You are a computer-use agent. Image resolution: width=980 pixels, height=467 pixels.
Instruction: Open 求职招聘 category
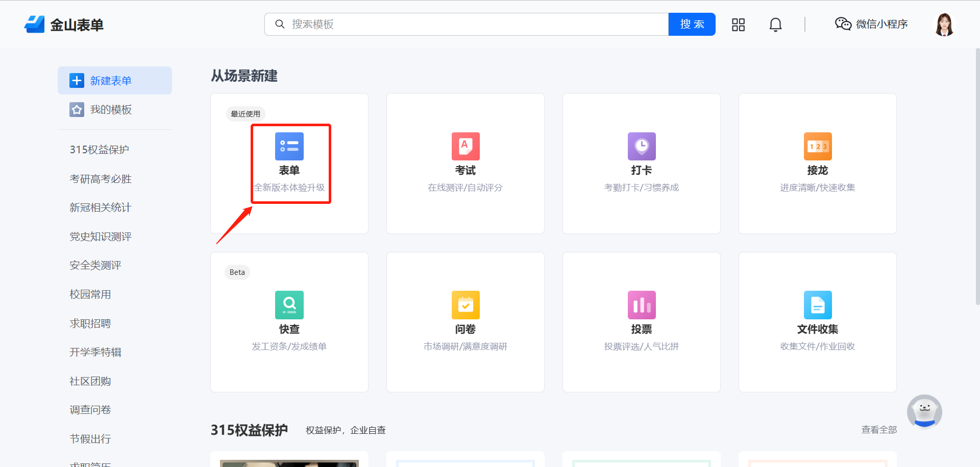coord(90,323)
